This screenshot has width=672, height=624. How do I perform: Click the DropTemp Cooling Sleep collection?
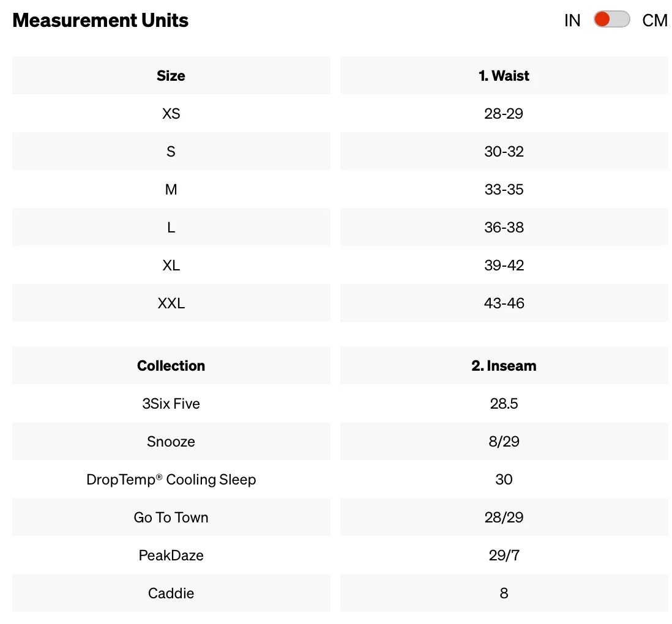(171, 480)
